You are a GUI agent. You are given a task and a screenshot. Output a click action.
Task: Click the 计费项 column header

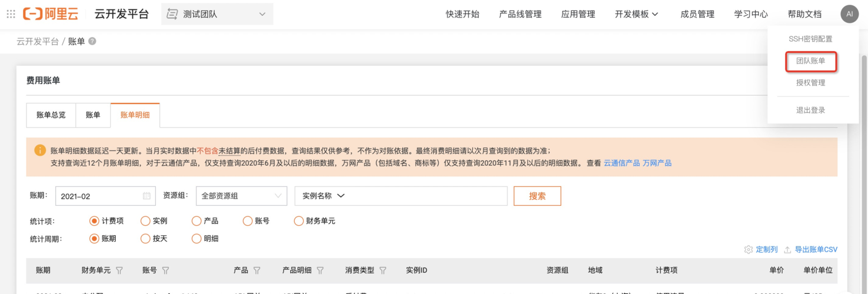[x=666, y=270]
